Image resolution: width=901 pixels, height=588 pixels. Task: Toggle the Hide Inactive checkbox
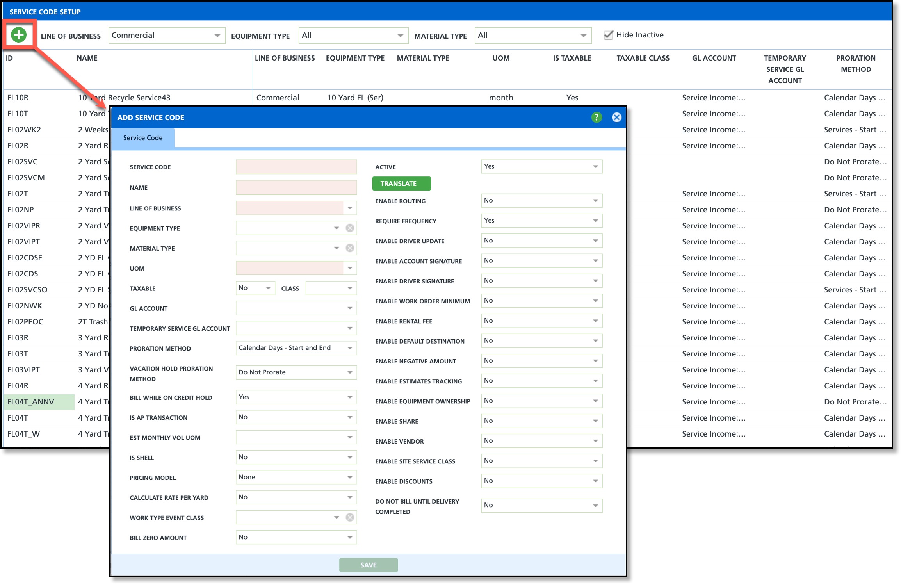point(608,35)
